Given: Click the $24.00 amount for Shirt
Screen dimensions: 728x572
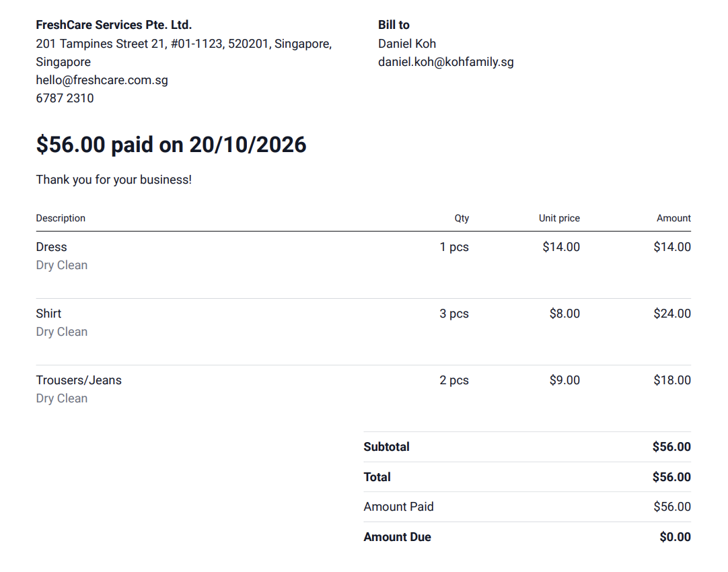Looking at the screenshot, I should point(672,314).
